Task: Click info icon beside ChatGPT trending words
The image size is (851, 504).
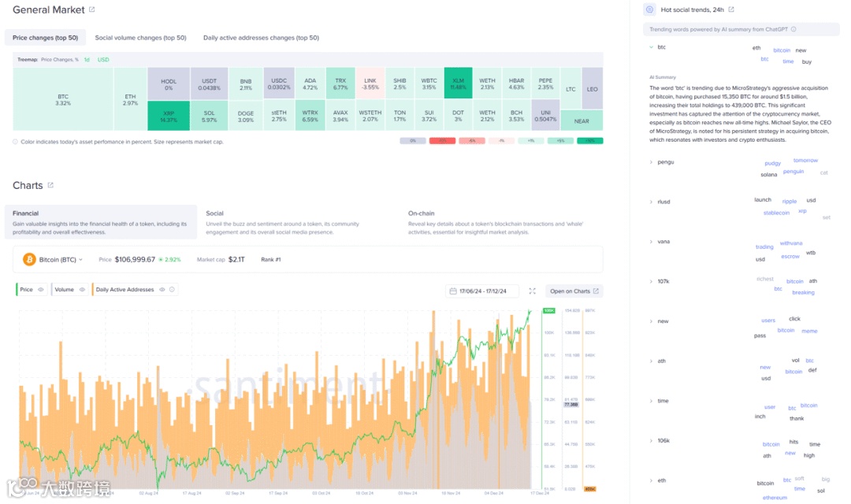Action: [793, 29]
